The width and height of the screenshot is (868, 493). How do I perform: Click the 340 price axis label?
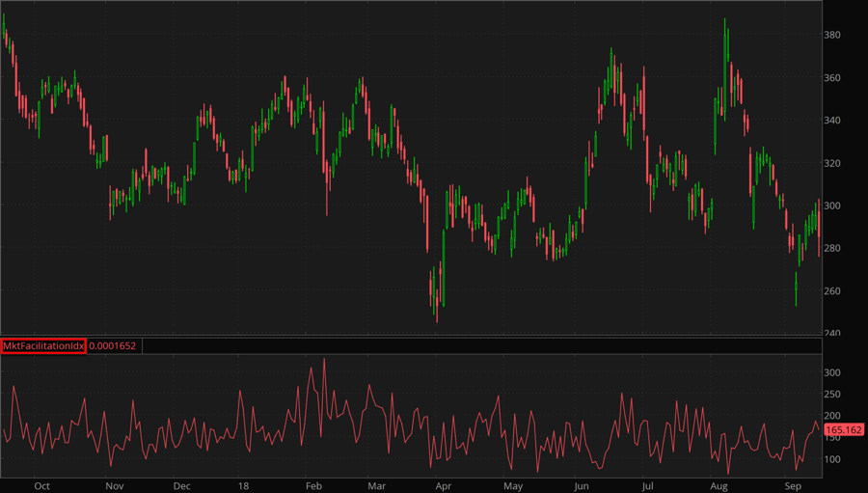(x=834, y=121)
